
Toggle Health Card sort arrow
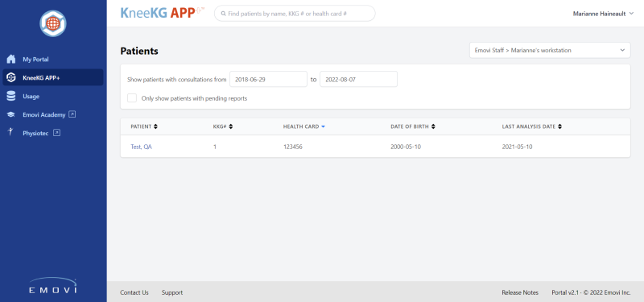point(324,126)
